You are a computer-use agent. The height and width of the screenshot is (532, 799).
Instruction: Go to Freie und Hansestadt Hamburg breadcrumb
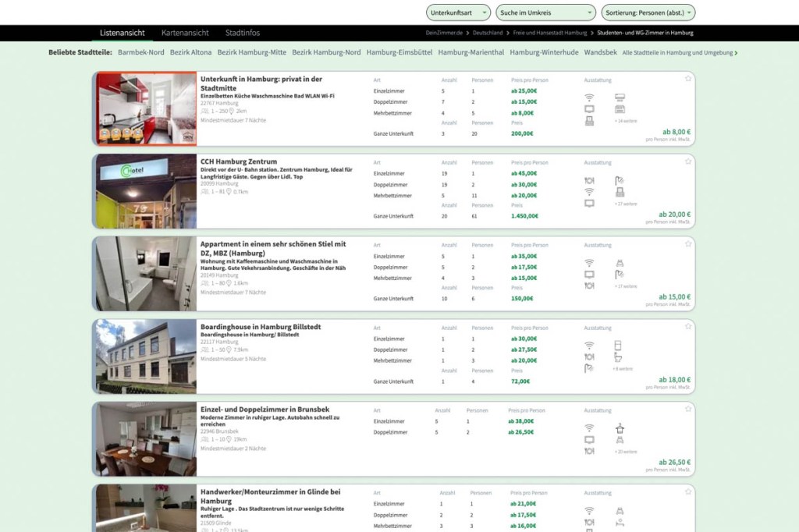pos(550,33)
